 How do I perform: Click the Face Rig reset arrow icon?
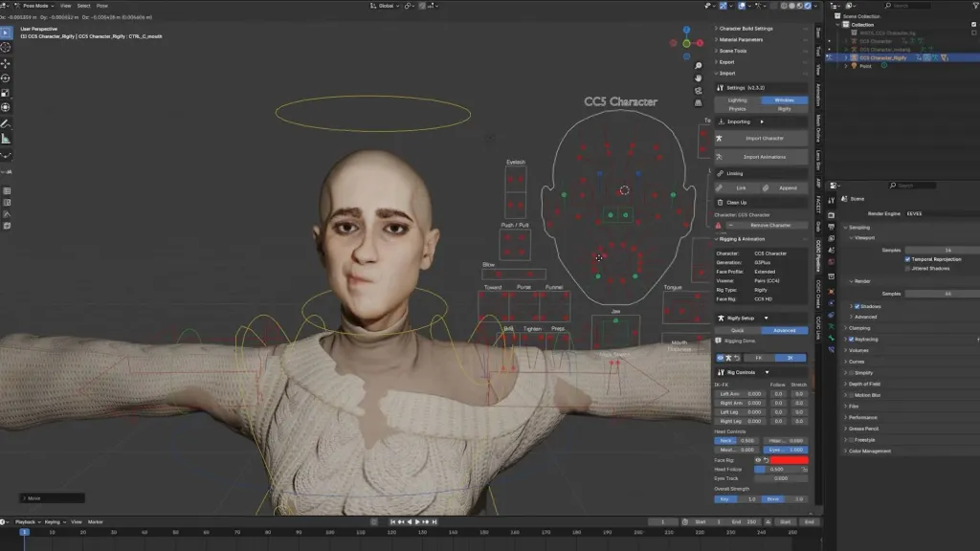point(766,460)
